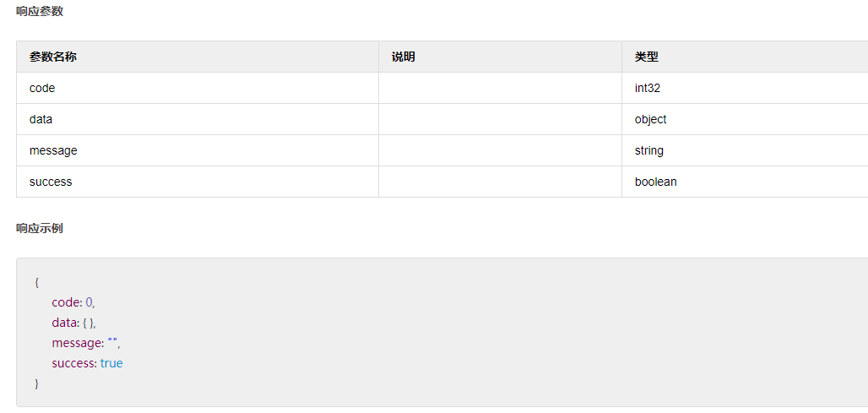Select the object type cell

[x=651, y=119]
